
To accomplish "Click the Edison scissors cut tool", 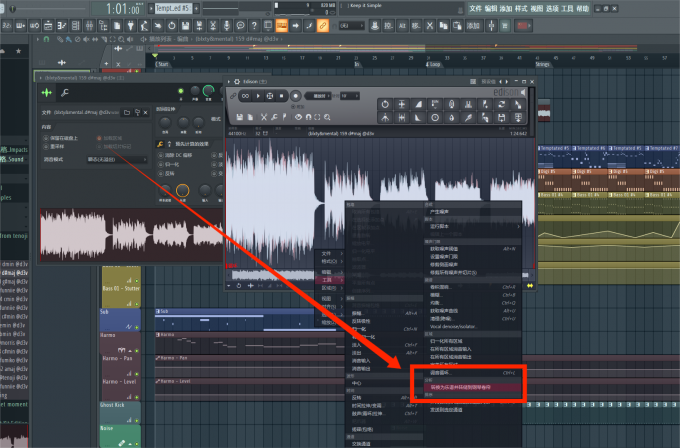I will (x=264, y=117).
